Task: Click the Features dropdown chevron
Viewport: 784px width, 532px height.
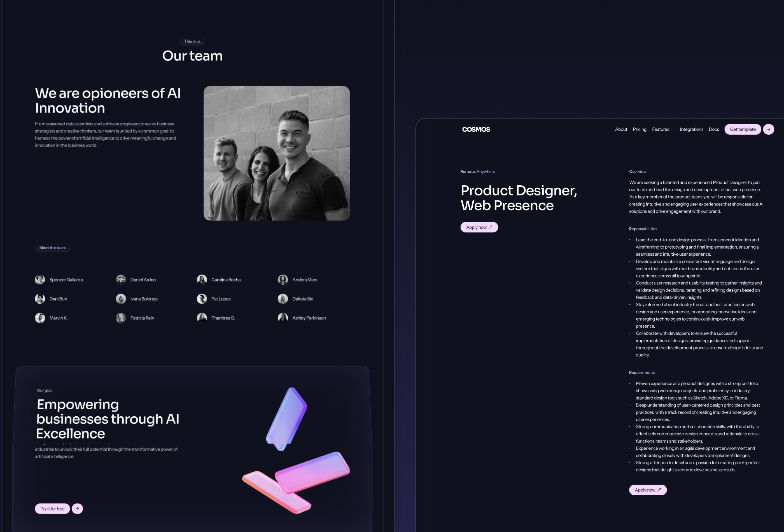Action: click(x=672, y=129)
